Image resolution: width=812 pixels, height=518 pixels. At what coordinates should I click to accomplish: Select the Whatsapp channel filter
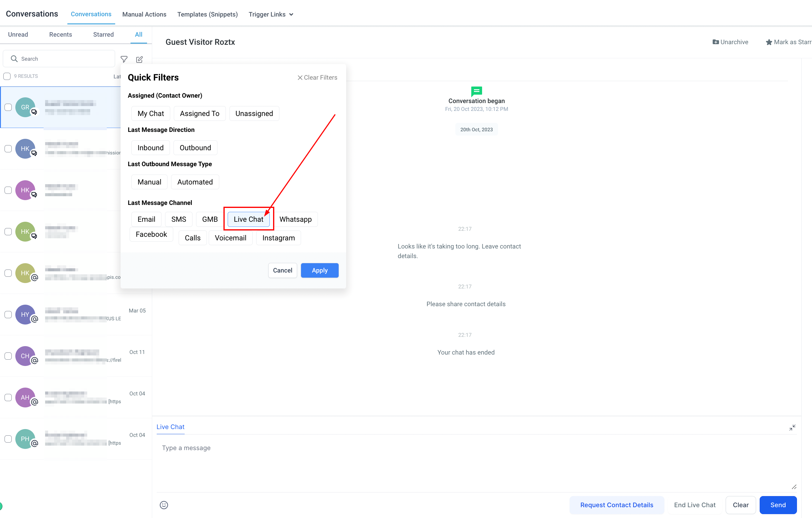(295, 219)
